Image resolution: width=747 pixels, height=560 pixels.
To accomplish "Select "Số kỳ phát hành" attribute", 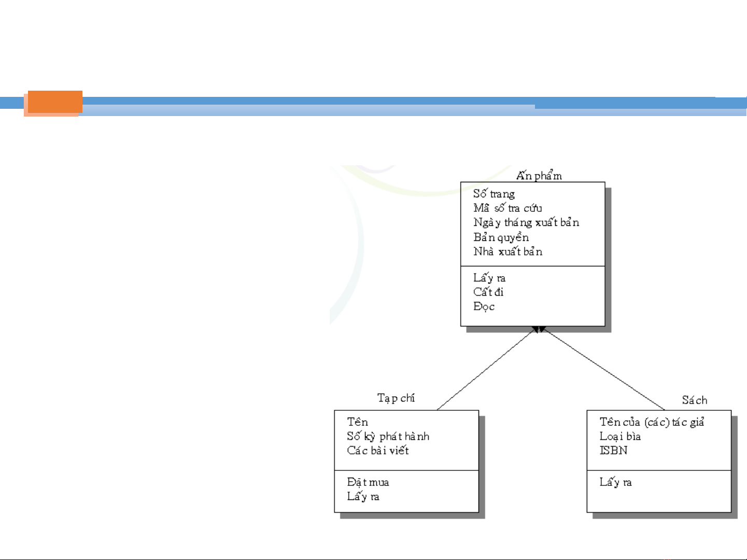I will 388,437.
